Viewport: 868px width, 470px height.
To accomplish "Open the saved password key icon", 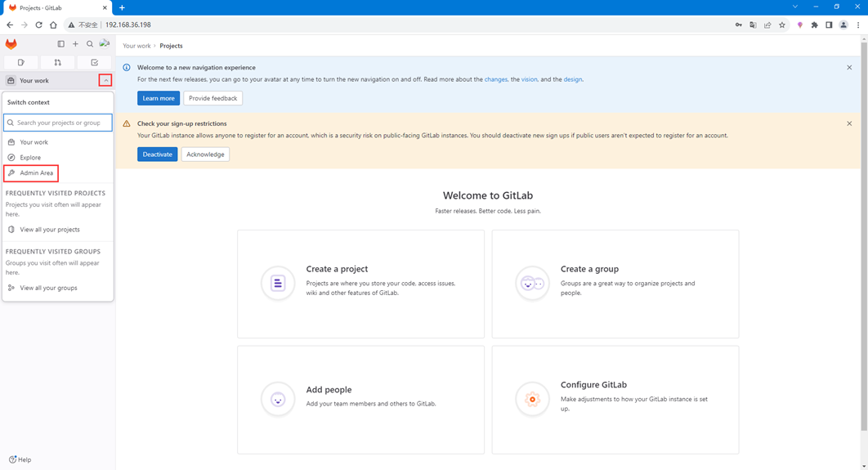I will [x=739, y=25].
